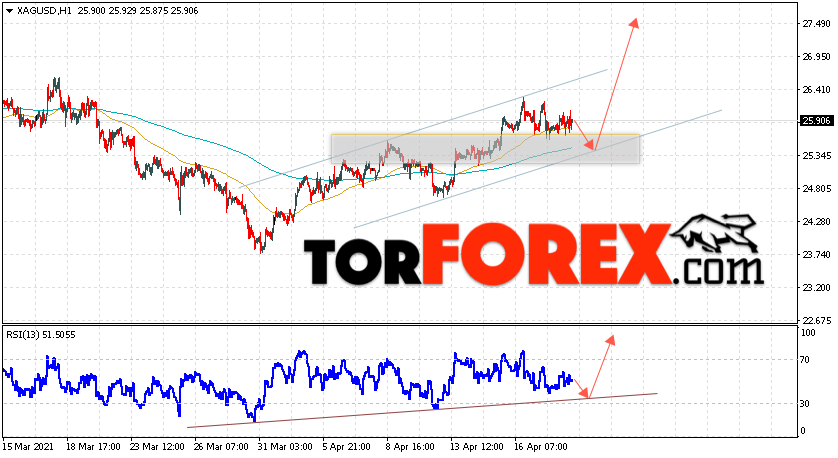The image size is (838, 458).
Task: Select the RSI rising trendline
Action: (422, 410)
